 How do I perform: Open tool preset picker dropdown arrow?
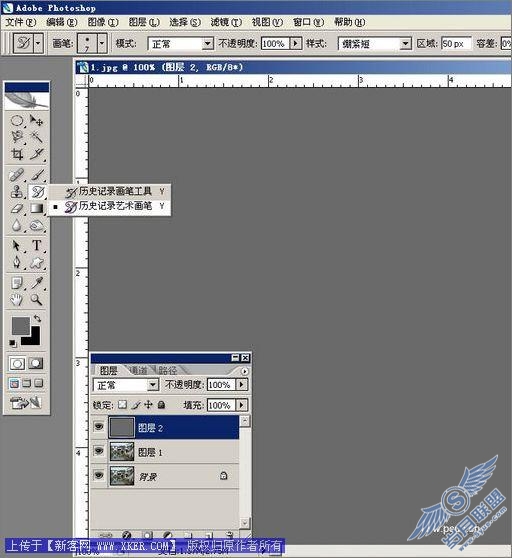click(38, 43)
